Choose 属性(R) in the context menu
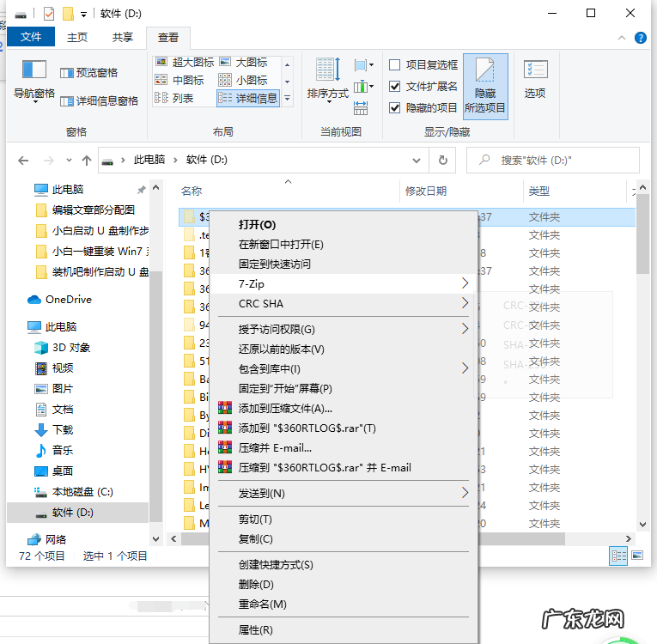This screenshot has height=644, width=657. (x=344, y=629)
